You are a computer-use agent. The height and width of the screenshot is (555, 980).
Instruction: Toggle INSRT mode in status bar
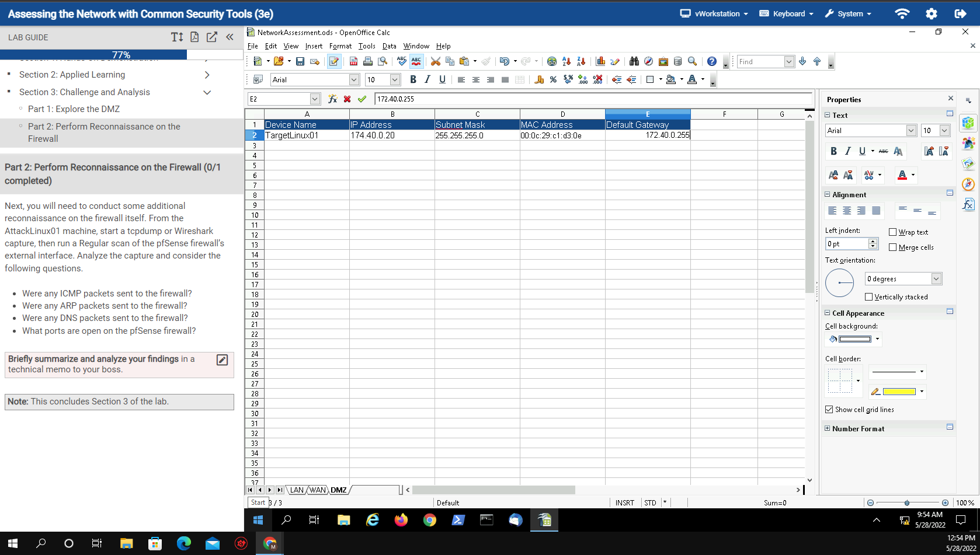[x=624, y=502]
